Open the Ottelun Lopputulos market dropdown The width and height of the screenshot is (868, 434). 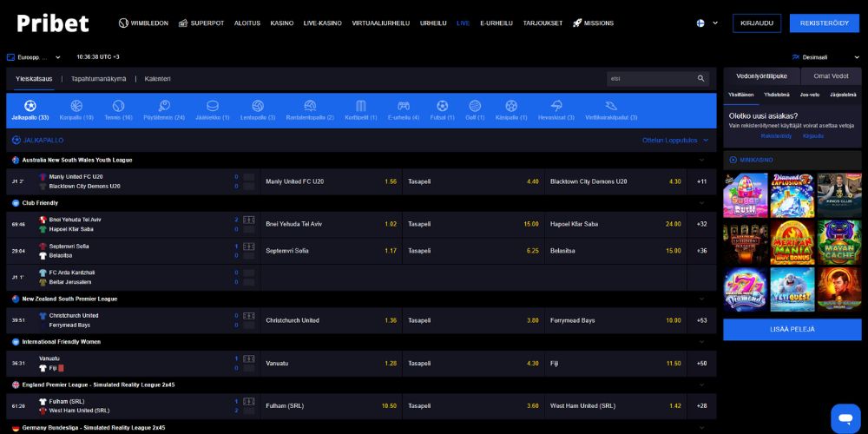click(674, 141)
